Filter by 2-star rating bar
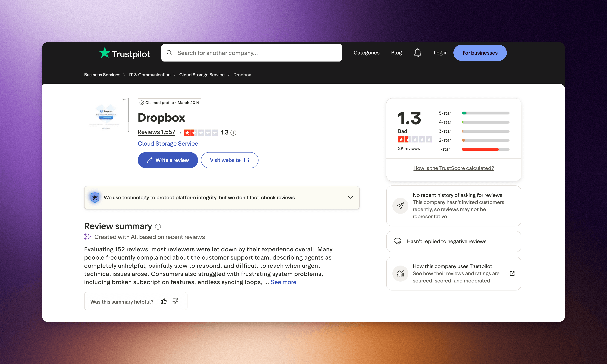607x364 pixels. (x=474, y=140)
